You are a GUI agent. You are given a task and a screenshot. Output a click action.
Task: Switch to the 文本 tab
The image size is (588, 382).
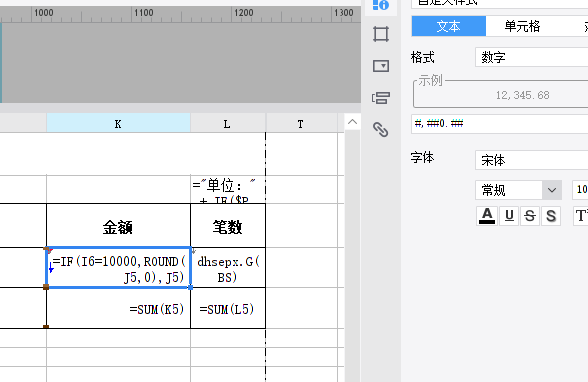(448, 26)
